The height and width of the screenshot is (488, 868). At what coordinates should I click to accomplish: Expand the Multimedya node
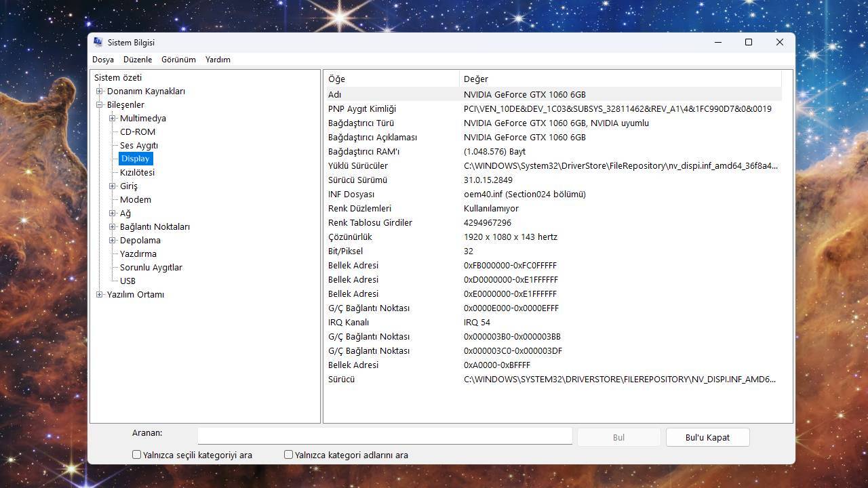pyautogui.click(x=112, y=118)
